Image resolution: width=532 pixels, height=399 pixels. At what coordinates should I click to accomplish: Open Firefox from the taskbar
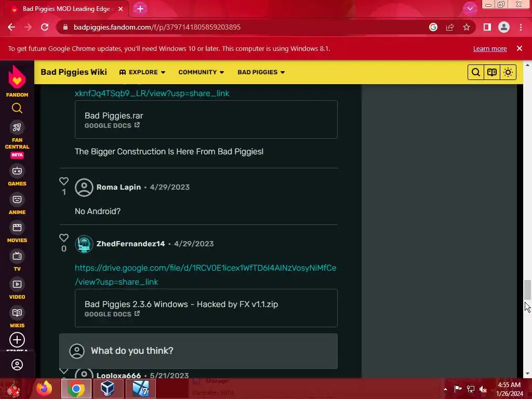[x=45, y=389]
